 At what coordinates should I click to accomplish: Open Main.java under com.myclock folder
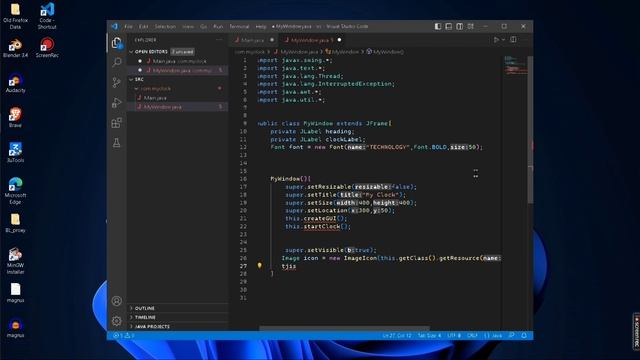point(178,98)
